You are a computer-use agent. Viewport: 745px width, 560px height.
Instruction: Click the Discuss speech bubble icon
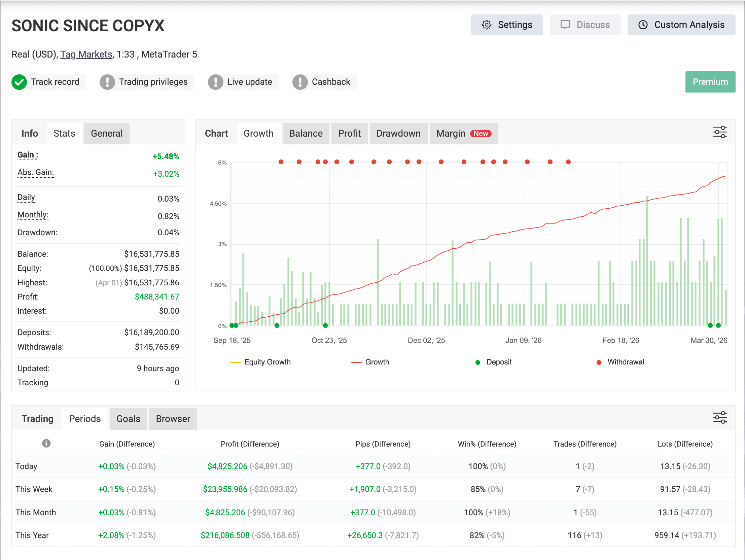tap(565, 25)
